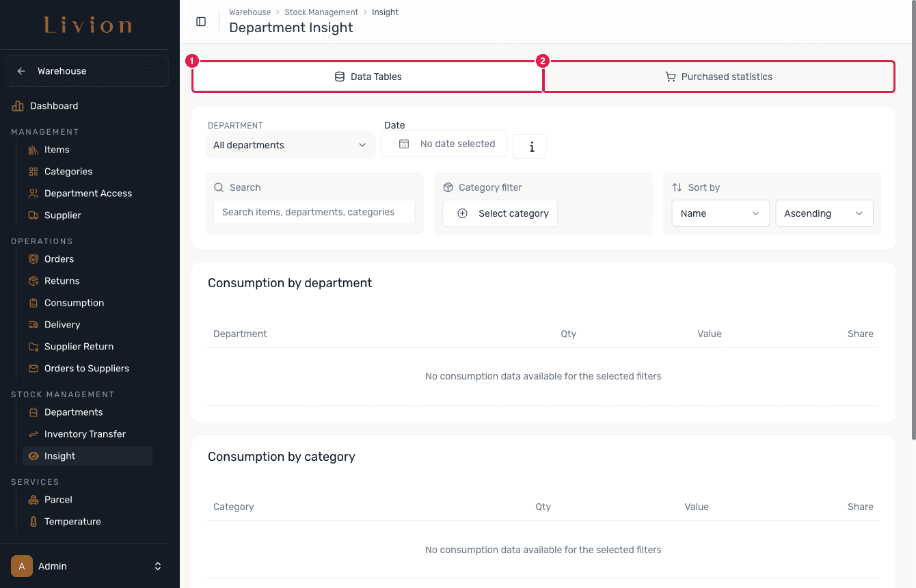
Task: Click the Select category button
Action: tap(500, 213)
